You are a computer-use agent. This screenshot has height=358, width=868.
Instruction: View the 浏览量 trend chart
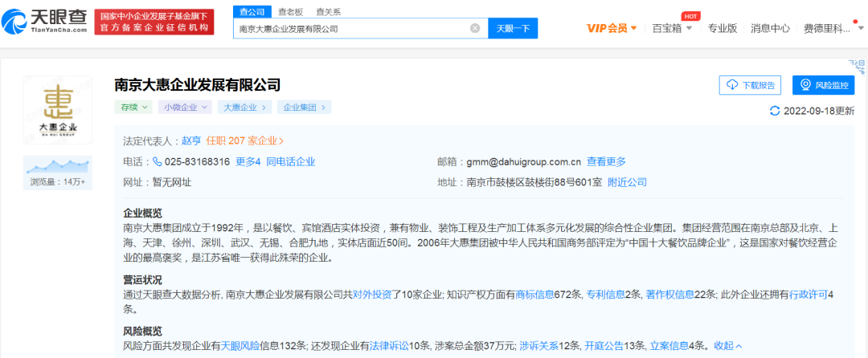pos(58,165)
